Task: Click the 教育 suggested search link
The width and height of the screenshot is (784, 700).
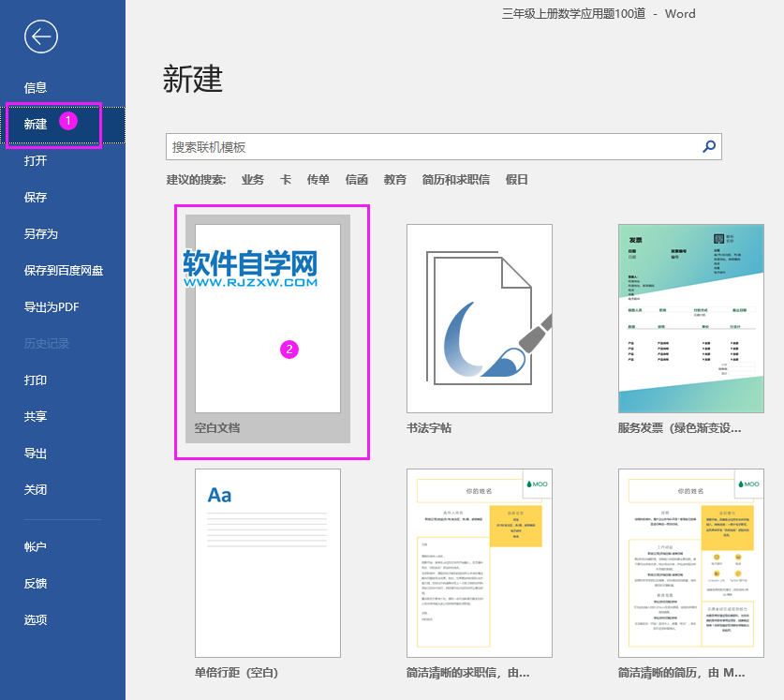Action: (x=394, y=179)
